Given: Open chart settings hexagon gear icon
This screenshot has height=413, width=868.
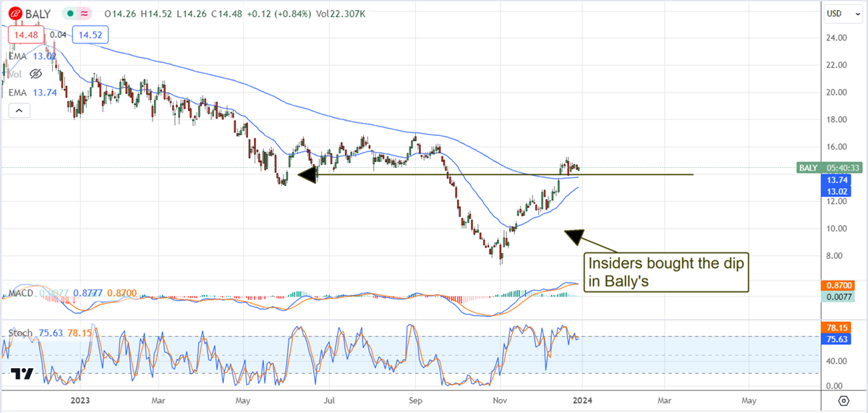Looking at the screenshot, I should [x=843, y=401].
